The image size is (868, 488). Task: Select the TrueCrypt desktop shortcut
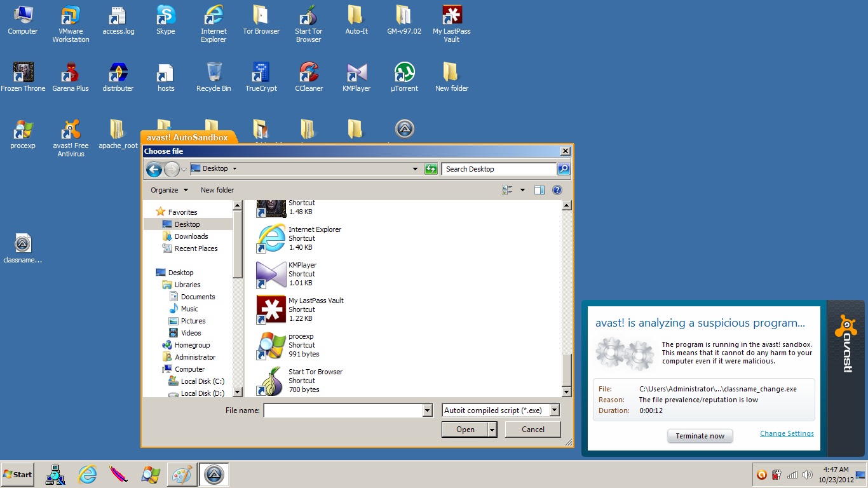pyautogui.click(x=261, y=78)
